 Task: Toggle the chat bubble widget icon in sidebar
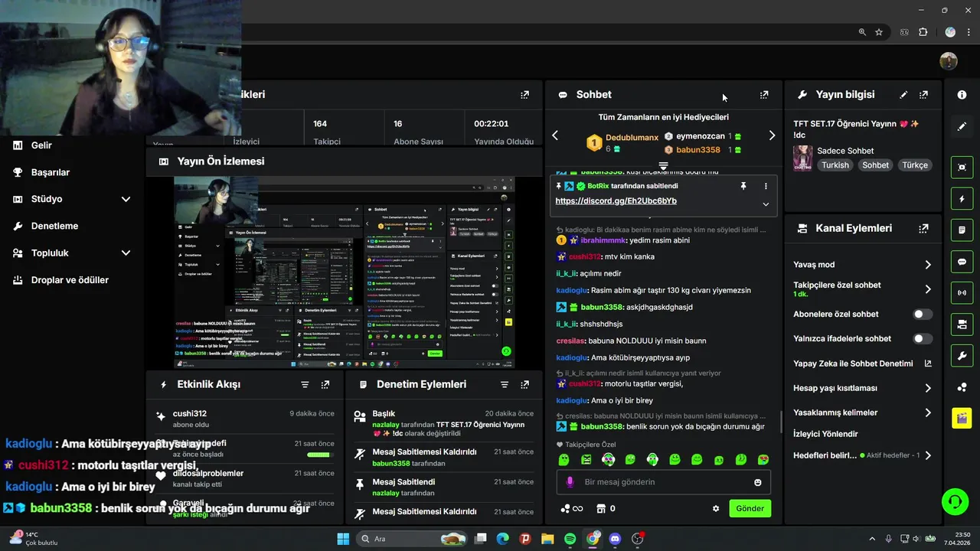coord(962,262)
